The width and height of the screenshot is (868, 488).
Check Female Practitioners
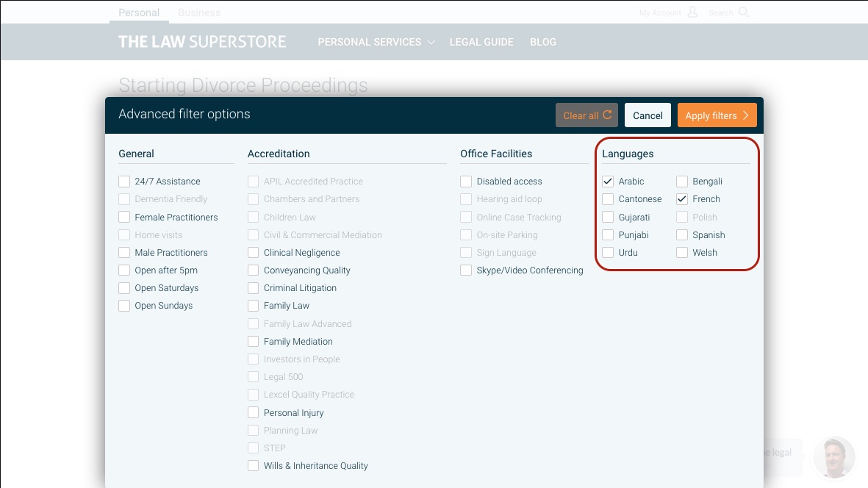[x=124, y=217]
